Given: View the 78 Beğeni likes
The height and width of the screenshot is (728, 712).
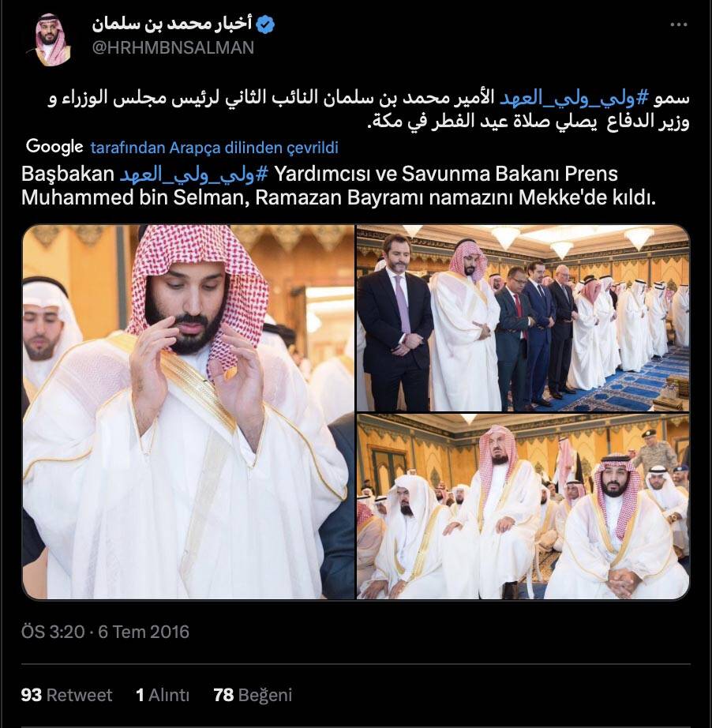Looking at the screenshot, I should click(253, 695).
